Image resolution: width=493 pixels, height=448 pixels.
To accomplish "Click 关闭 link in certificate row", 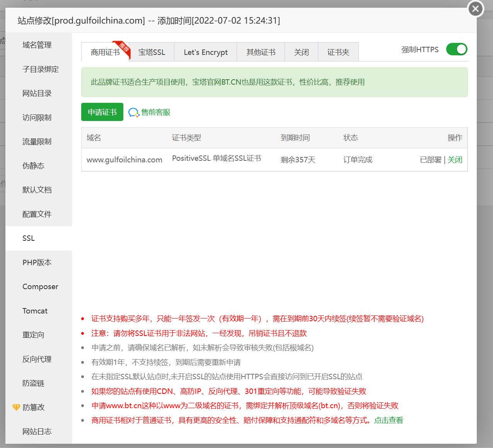I will pos(455,160).
